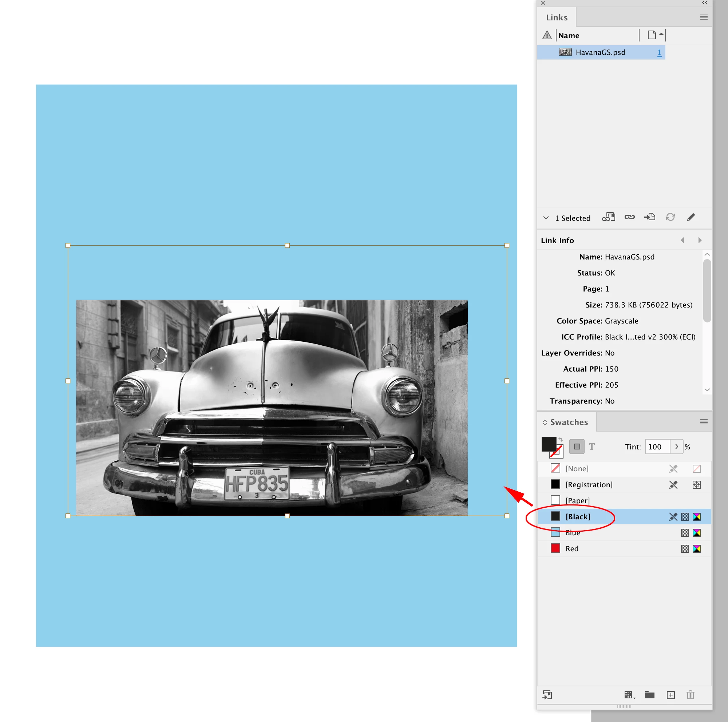Viewport: 728px width, 722px height.
Task: Toggle formatting affects container button
Action: point(577,447)
